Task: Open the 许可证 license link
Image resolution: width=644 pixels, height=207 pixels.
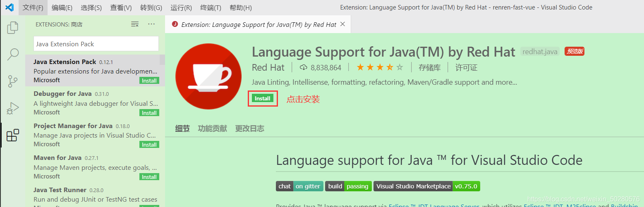Action: point(467,67)
